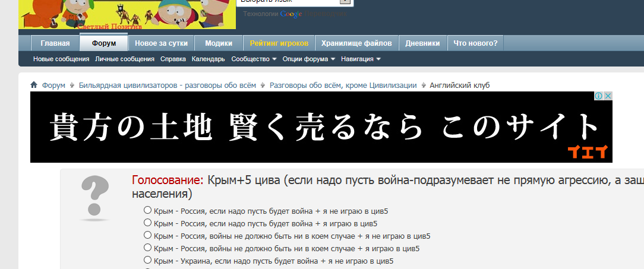Expand the Сообщество dropdown menu
This screenshot has width=644, height=269.
click(254, 59)
